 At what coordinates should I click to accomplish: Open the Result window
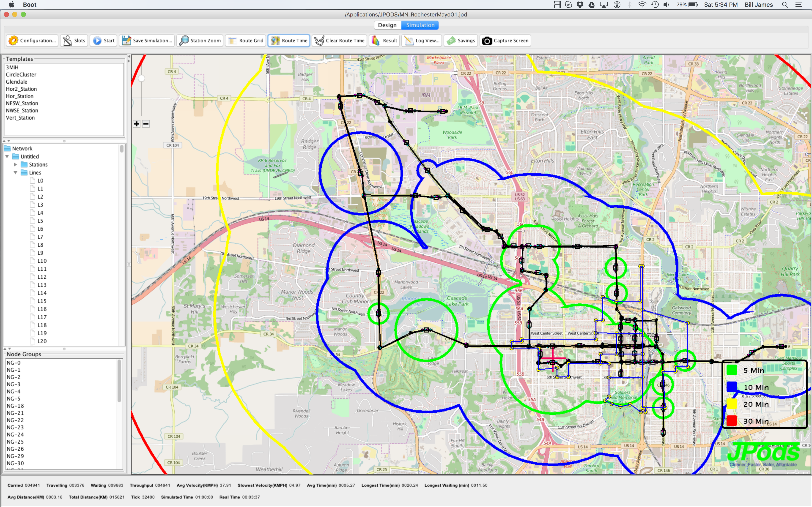(x=384, y=41)
